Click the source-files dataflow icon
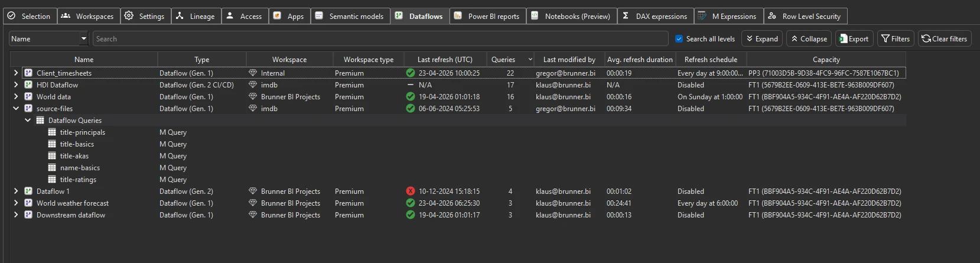 tap(28, 109)
